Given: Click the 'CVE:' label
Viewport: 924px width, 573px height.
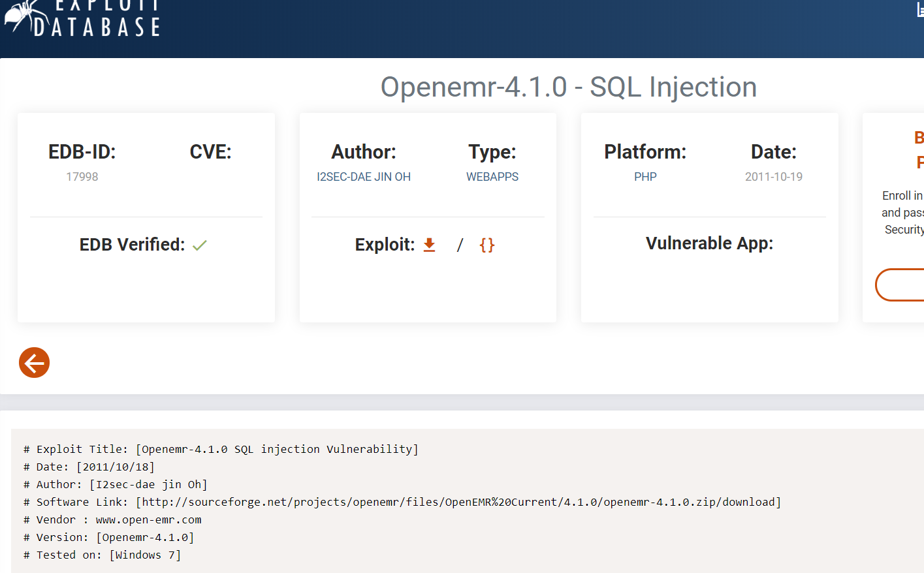Looking at the screenshot, I should click(210, 152).
